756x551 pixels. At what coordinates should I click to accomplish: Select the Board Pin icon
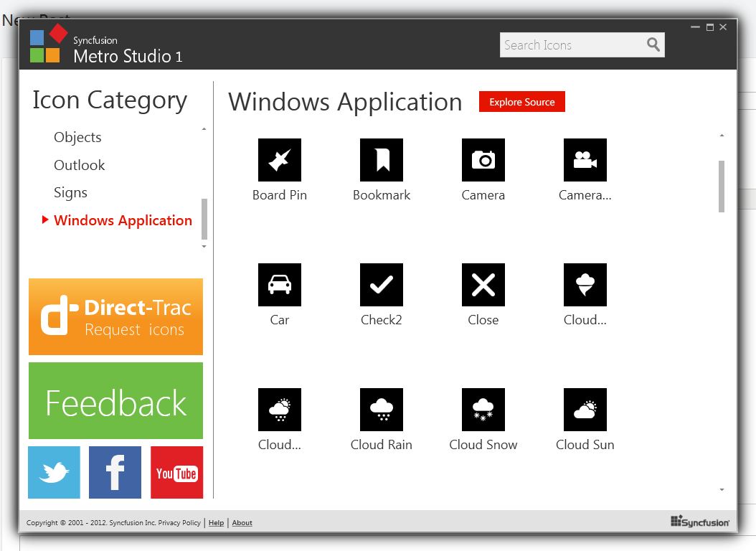point(280,160)
